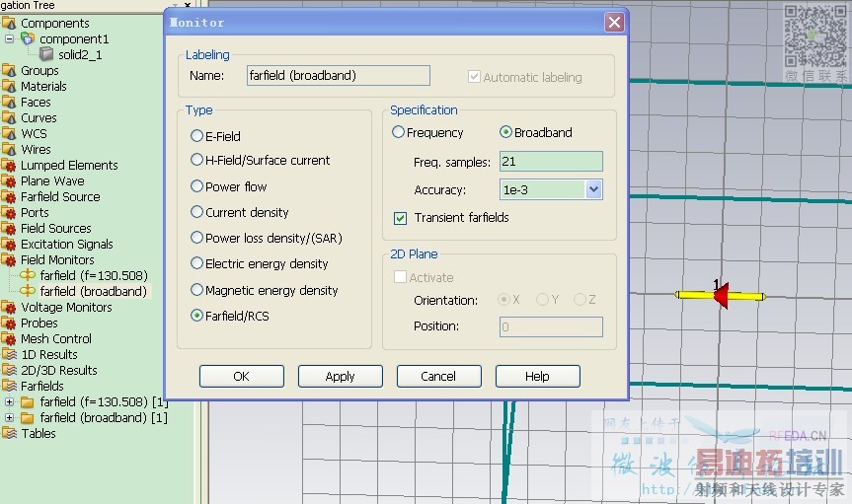Image resolution: width=852 pixels, height=504 pixels.
Task: Click the Apply button
Action: 341,376
